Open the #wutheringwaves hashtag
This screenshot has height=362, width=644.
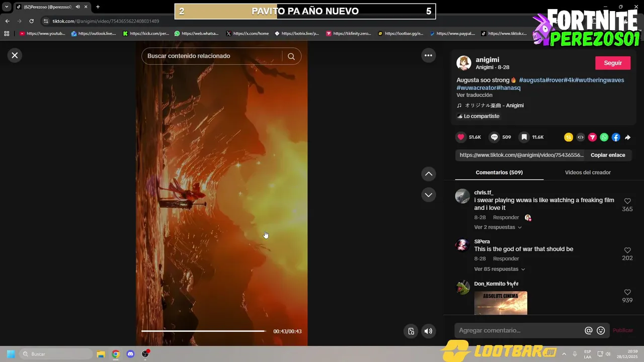[600, 80]
